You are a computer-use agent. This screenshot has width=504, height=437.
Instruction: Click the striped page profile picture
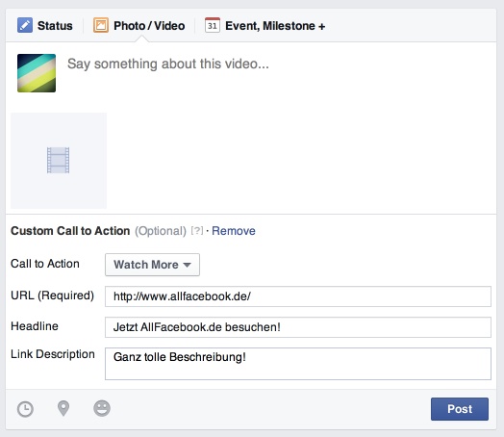pyautogui.click(x=37, y=73)
